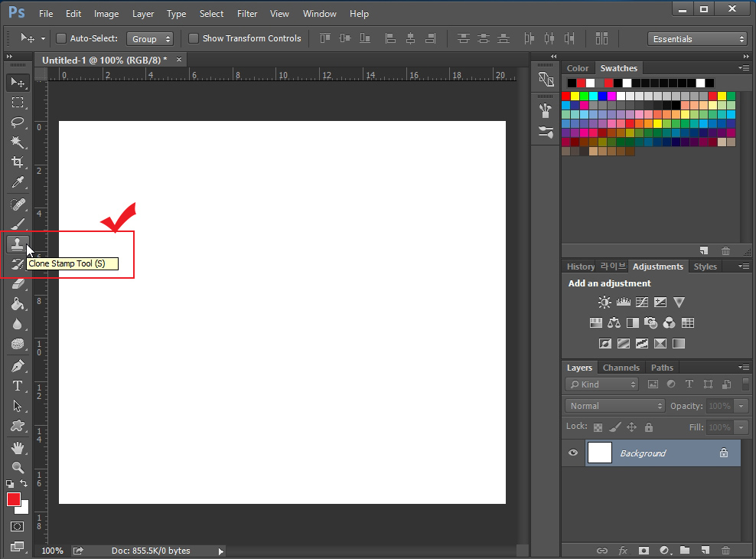Screen dimensions: 756x559
Task: Toggle lock image pixels brush icon
Action: [614, 427]
